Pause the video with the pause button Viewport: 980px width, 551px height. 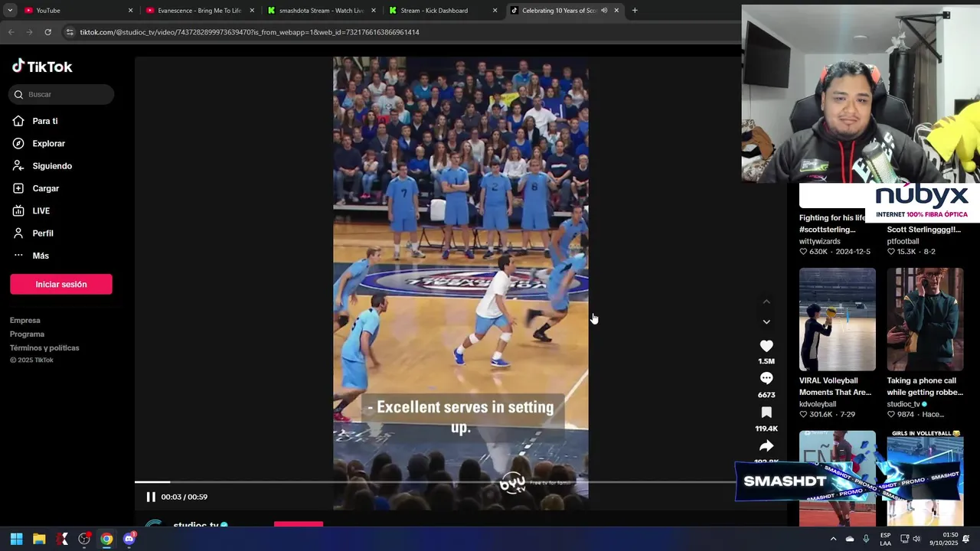coord(151,497)
